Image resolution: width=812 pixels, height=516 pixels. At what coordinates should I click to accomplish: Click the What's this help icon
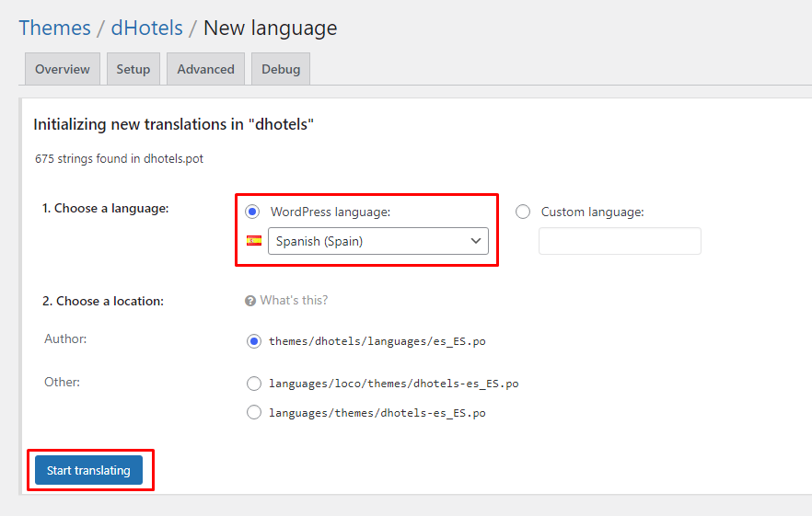click(250, 301)
